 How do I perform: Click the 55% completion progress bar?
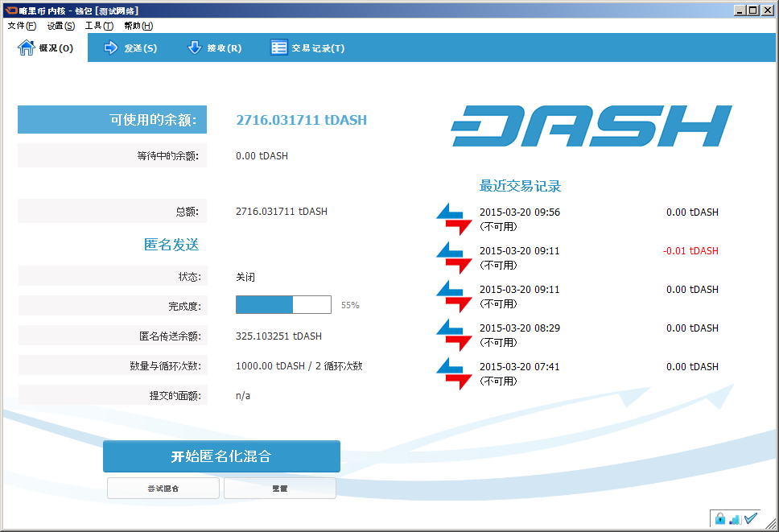(283, 304)
